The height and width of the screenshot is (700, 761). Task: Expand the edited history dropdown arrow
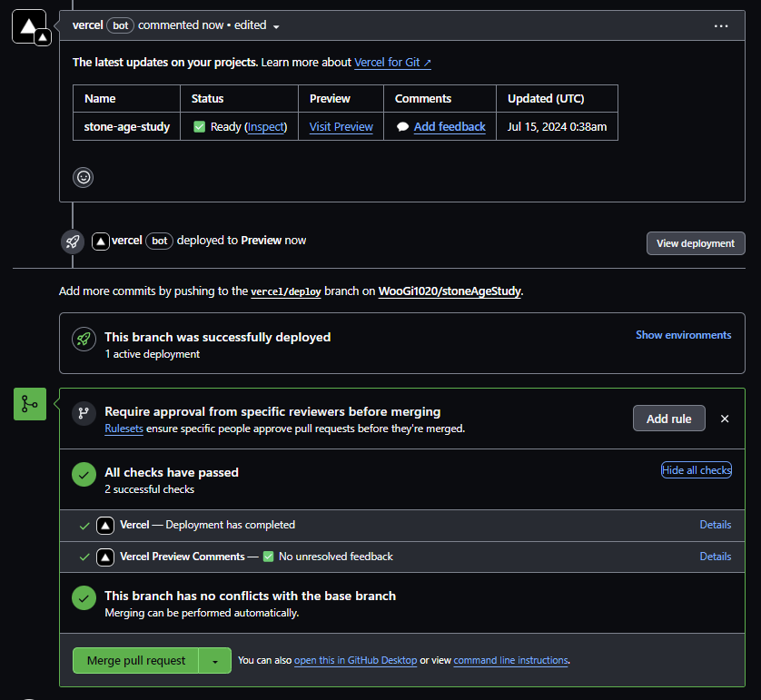pos(276,26)
